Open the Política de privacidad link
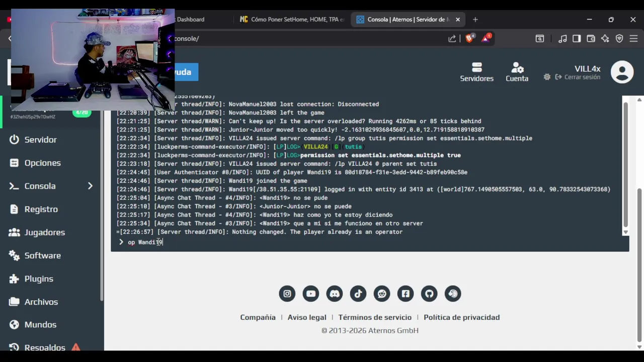 461,317
